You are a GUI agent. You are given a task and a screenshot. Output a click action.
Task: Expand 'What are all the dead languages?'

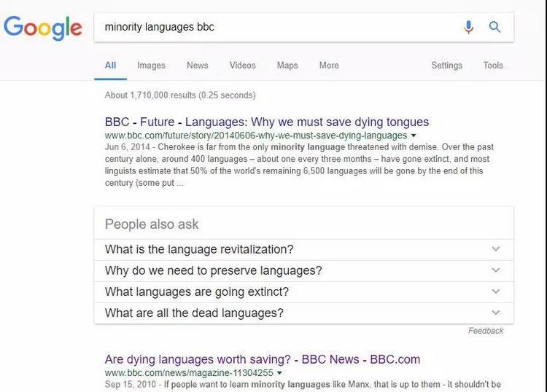pos(496,313)
